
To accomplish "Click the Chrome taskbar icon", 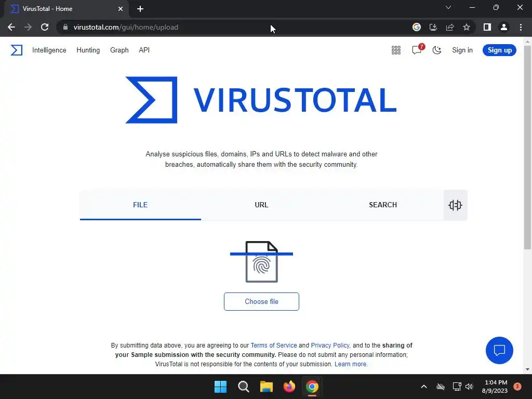I will click(312, 387).
